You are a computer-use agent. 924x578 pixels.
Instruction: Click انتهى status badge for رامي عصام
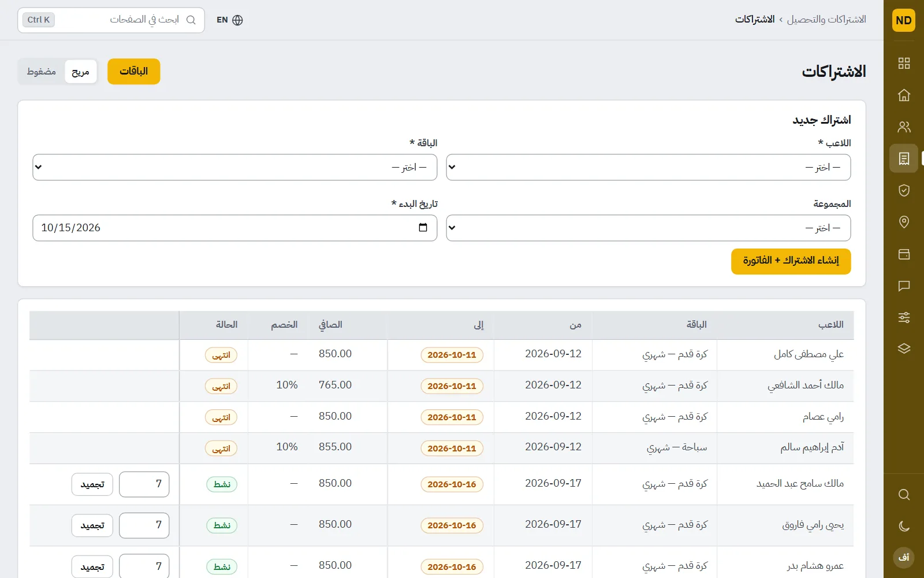tap(221, 417)
